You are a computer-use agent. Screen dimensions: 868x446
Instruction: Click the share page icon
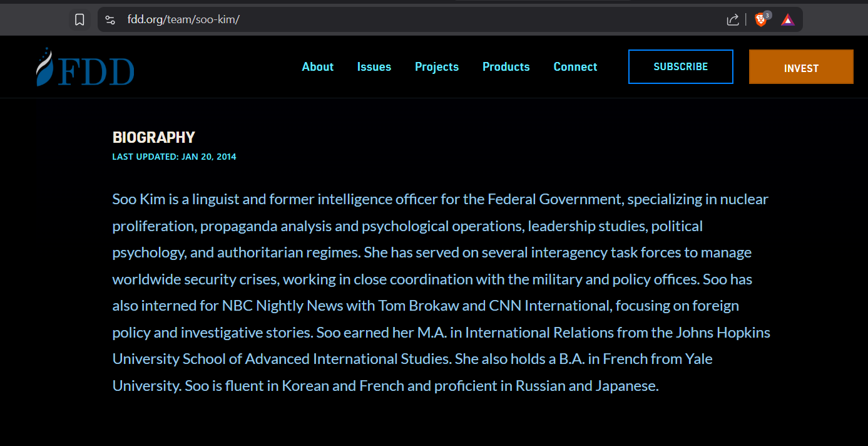[733, 20]
